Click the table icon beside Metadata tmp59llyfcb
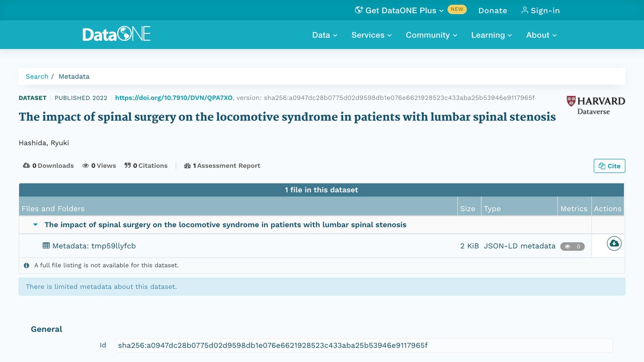 point(46,246)
